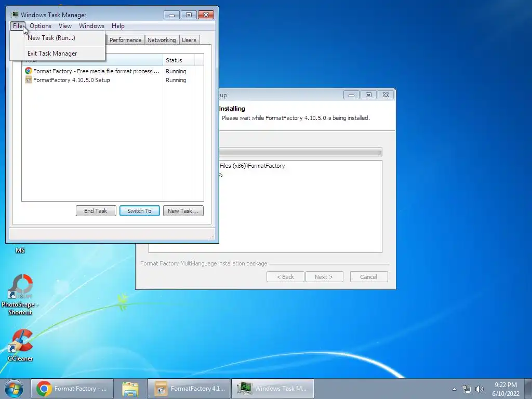Switch to the Users tab
This screenshot has height=399, width=532.
point(189,40)
